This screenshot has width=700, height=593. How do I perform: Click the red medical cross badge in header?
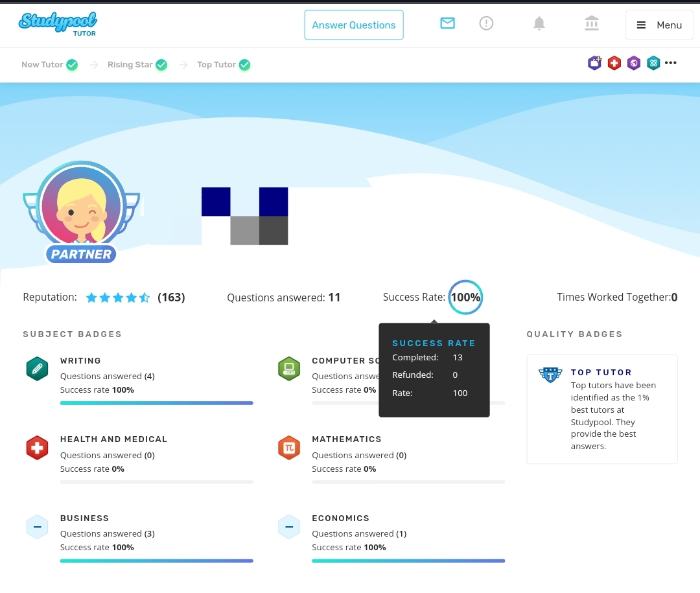(614, 63)
